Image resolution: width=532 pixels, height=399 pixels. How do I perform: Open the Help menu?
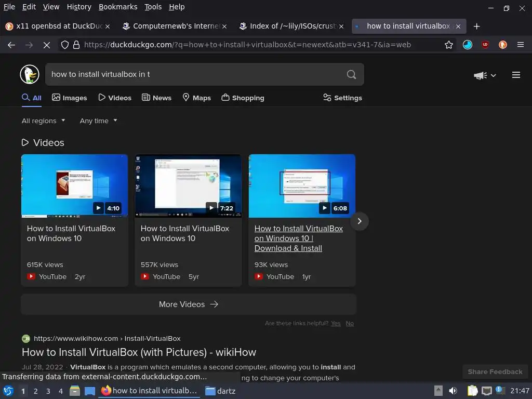[x=177, y=7]
